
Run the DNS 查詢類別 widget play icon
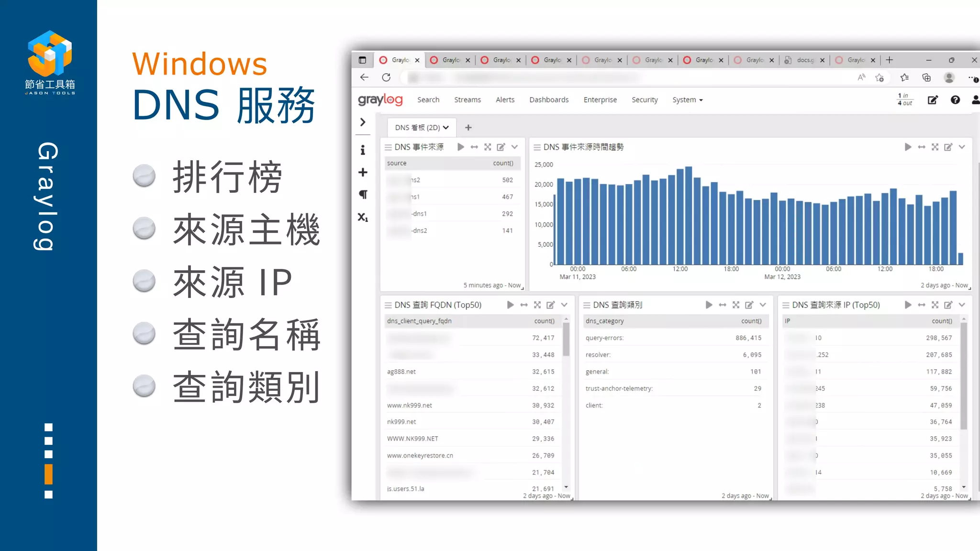(709, 305)
